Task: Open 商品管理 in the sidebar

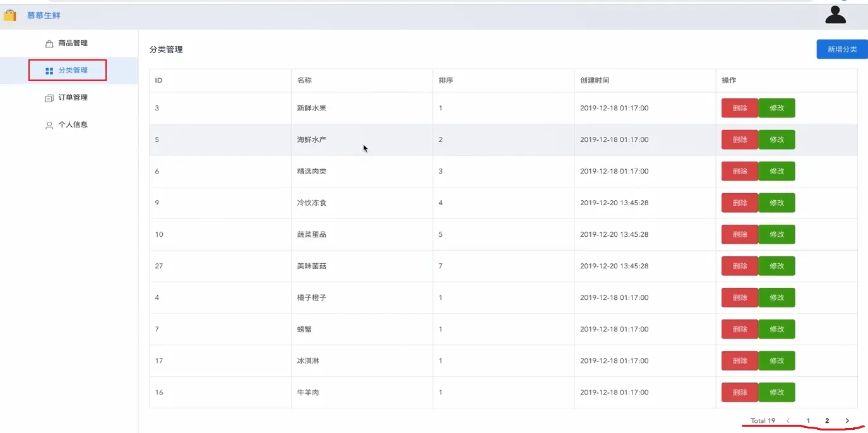Action: click(x=73, y=44)
